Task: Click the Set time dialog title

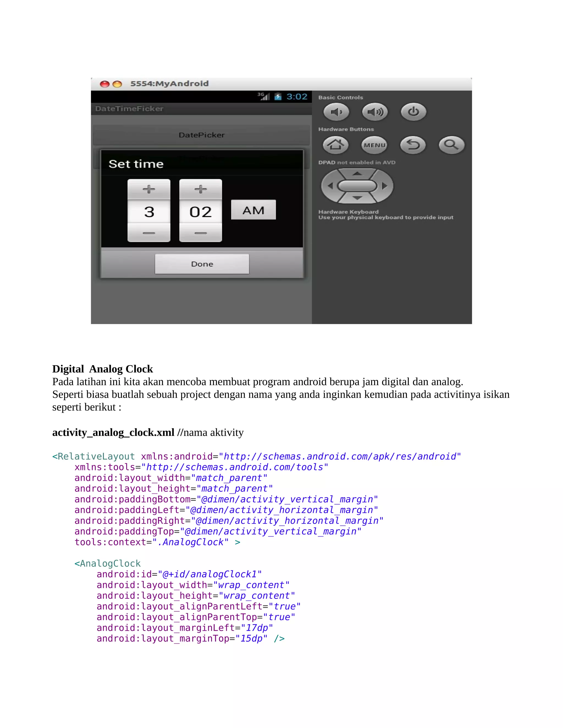Action: point(136,164)
